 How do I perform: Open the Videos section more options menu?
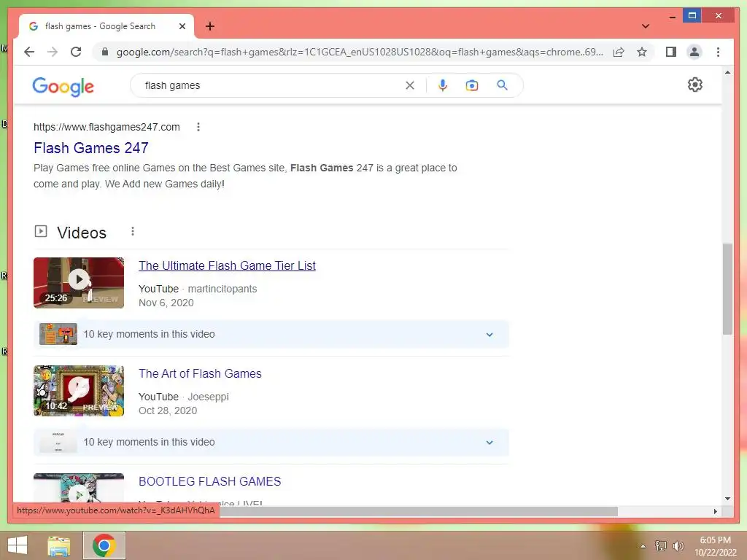(133, 231)
